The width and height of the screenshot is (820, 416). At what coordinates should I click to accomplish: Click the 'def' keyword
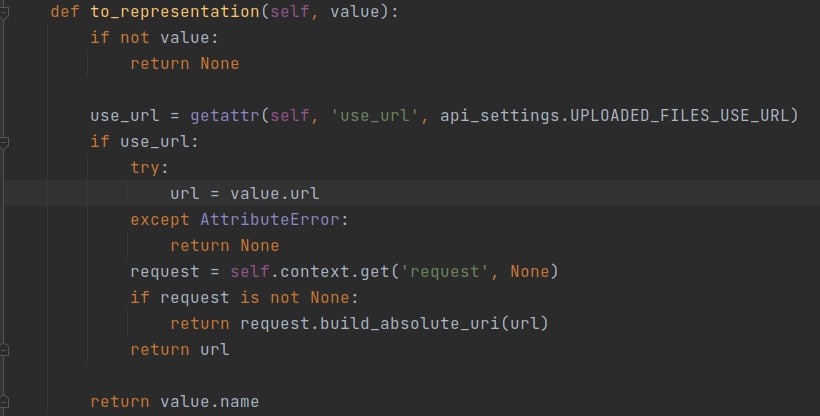(65, 12)
